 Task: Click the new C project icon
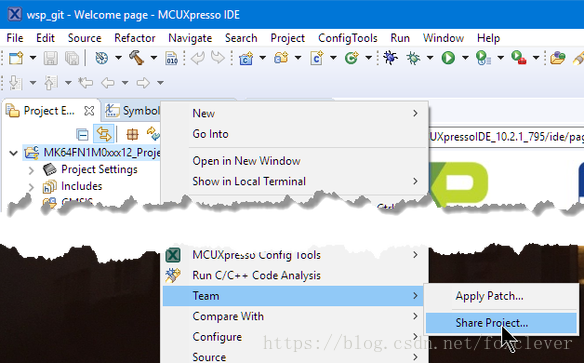pos(246,58)
